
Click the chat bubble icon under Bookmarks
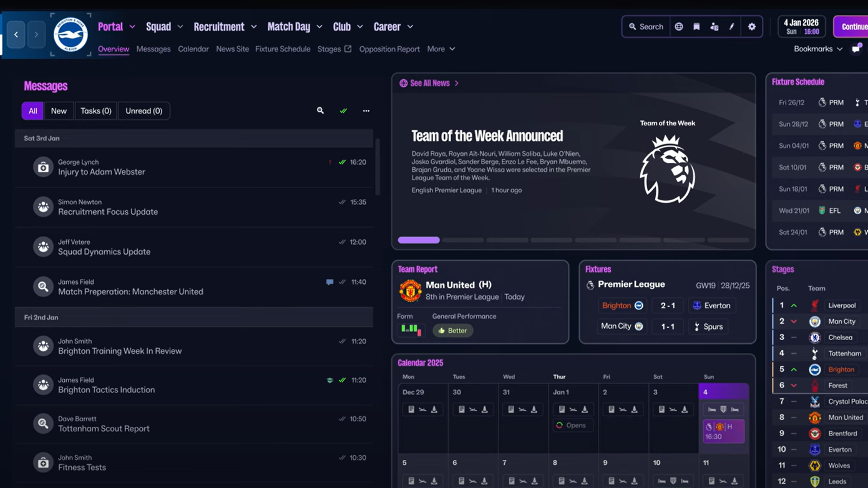pyautogui.click(x=856, y=49)
